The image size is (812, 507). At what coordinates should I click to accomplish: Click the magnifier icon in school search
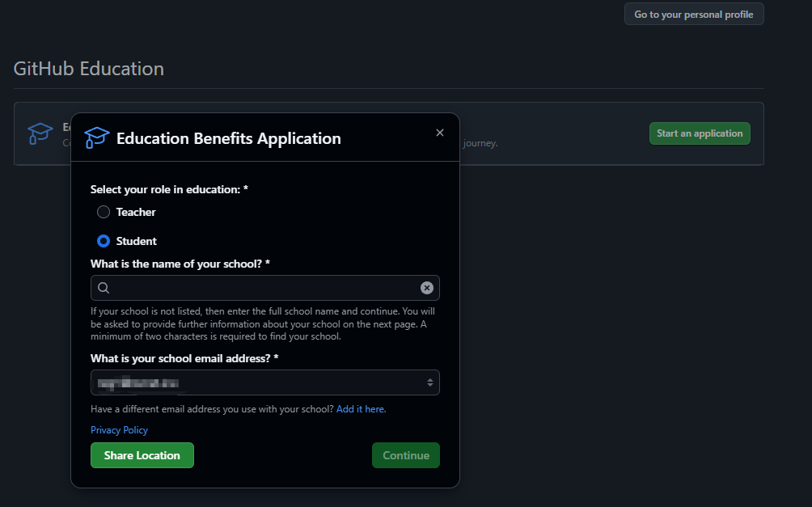[x=104, y=288]
